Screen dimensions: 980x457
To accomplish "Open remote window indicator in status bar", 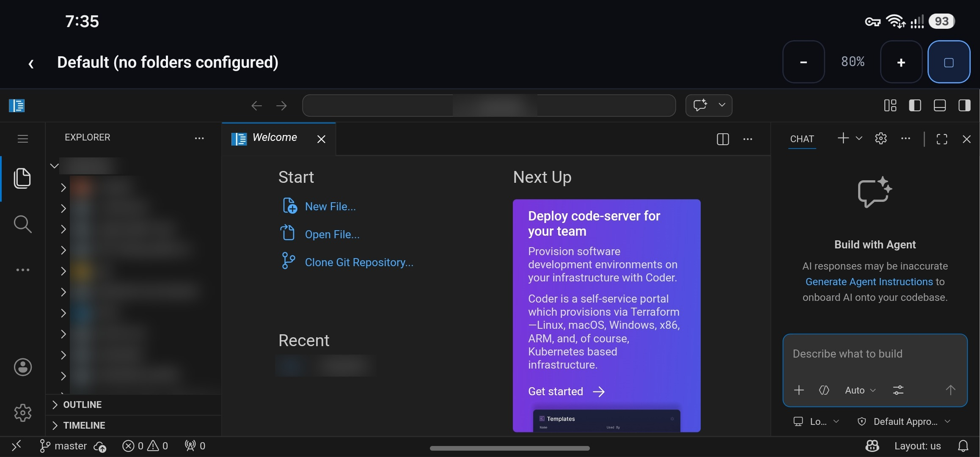I will pos(17,446).
